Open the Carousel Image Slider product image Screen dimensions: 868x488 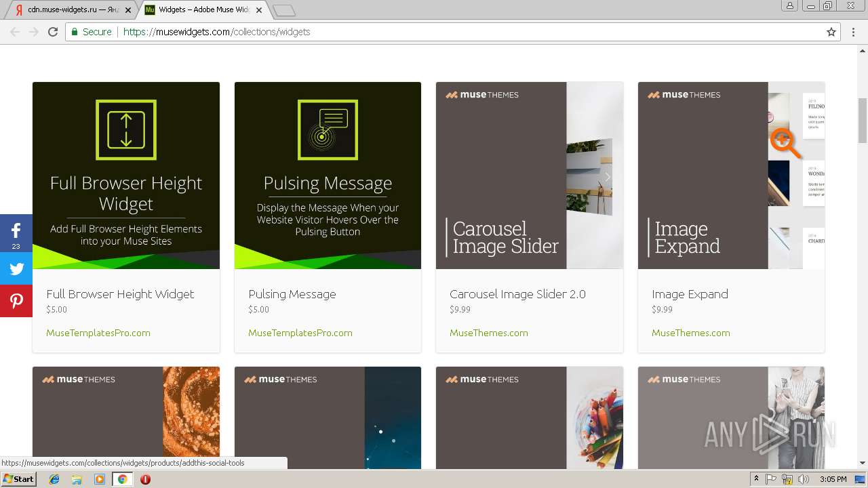[x=530, y=176]
